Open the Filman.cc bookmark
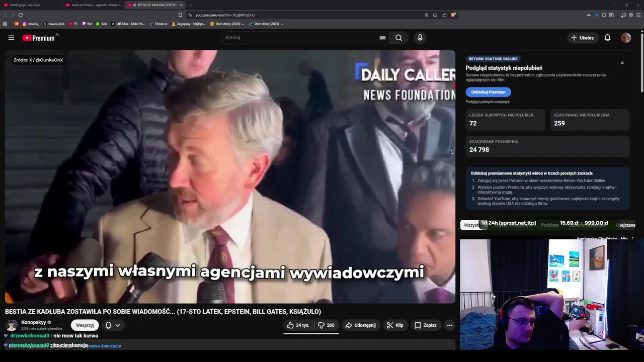Screen dimensions: 644x362 pos(158,24)
